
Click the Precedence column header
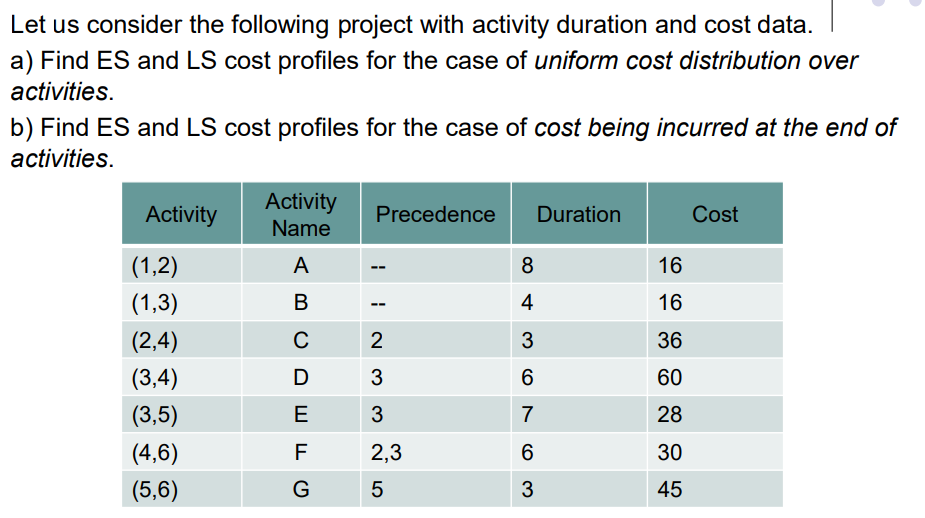[x=435, y=214]
